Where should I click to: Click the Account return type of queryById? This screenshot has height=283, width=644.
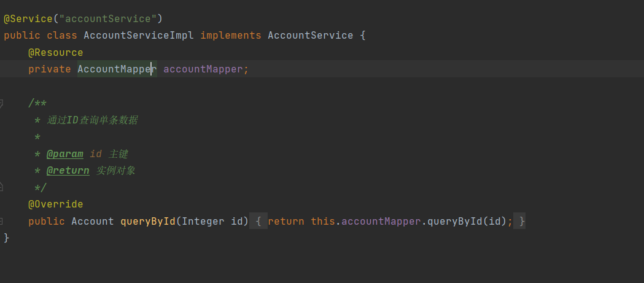(x=93, y=222)
